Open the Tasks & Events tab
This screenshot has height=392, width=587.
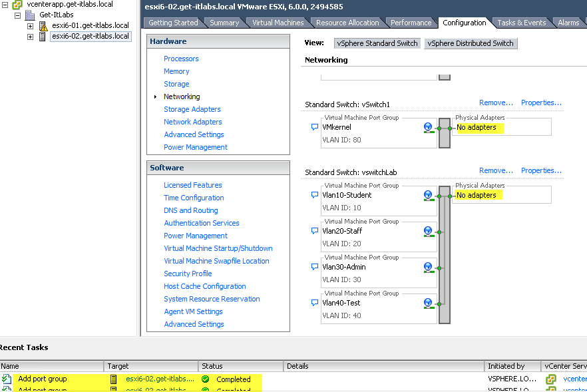(x=521, y=23)
